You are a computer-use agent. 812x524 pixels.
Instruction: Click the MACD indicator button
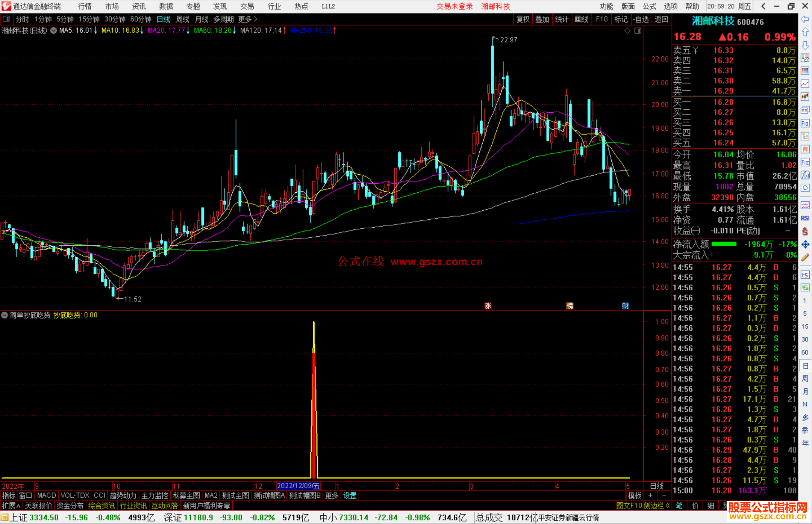[46, 495]
